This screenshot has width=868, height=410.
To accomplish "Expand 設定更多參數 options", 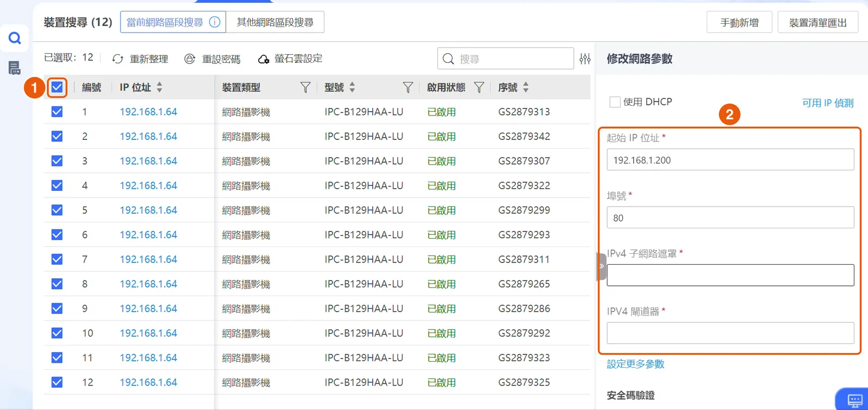I will pyautogui.click(x=635, y=364).
